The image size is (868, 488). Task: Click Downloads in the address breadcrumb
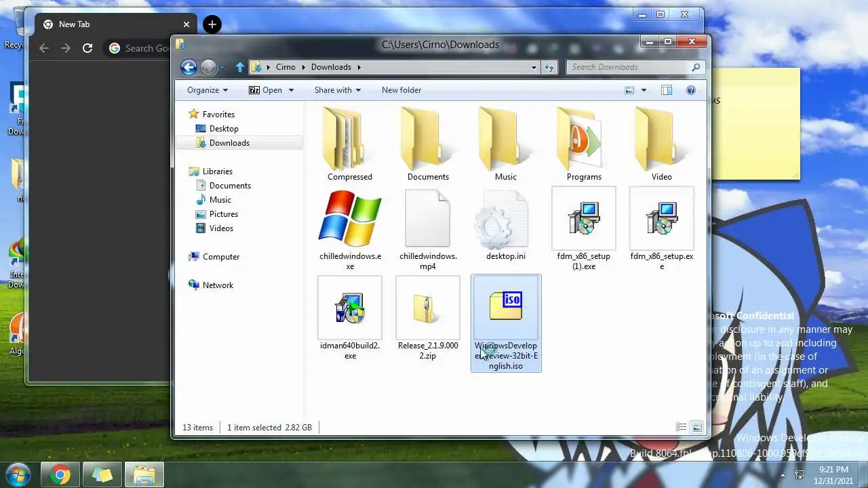coord(331,67)
